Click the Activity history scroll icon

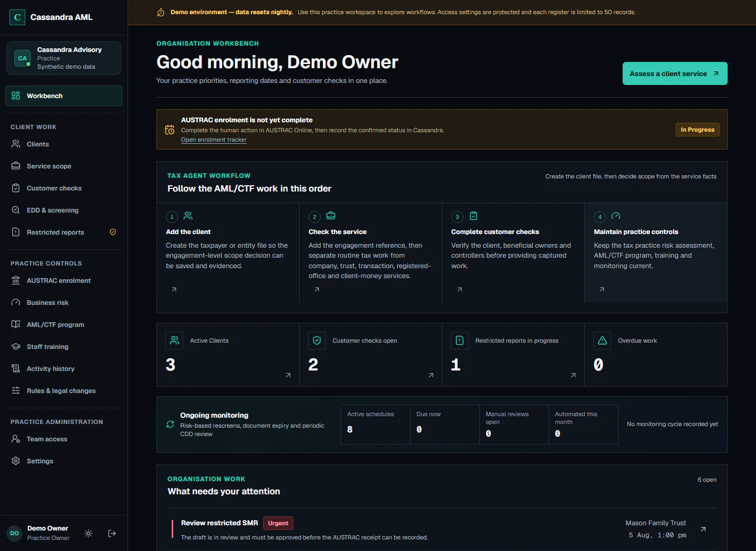pos(16,369)
